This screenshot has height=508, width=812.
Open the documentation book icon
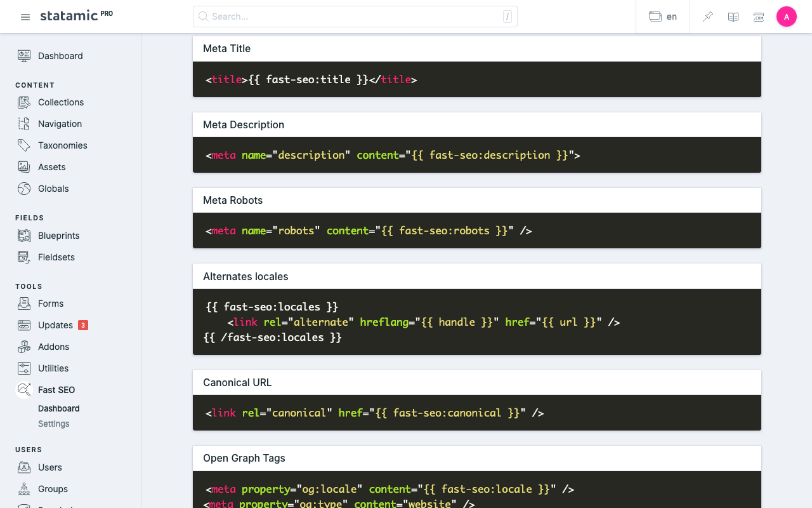(x=733, y=17)
